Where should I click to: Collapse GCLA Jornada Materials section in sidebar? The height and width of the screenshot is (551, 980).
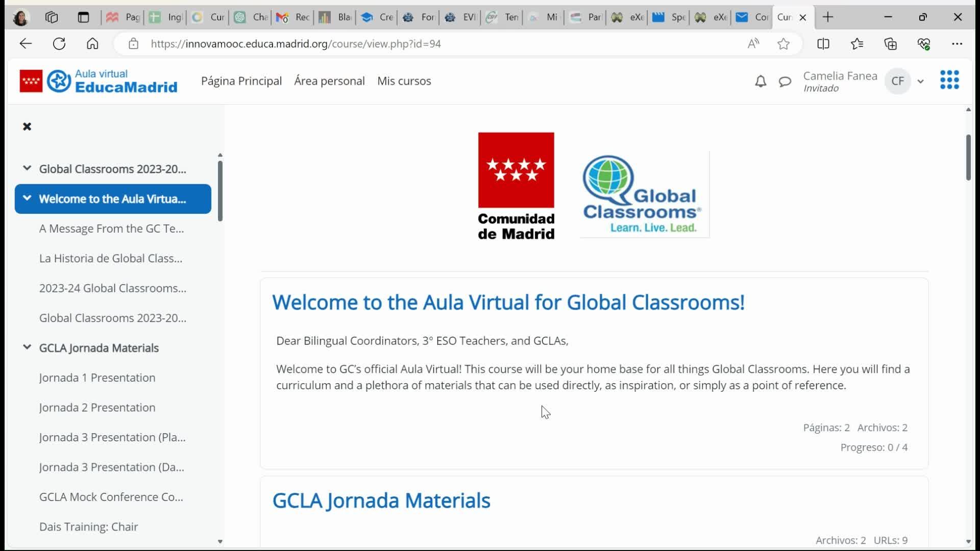27,347
